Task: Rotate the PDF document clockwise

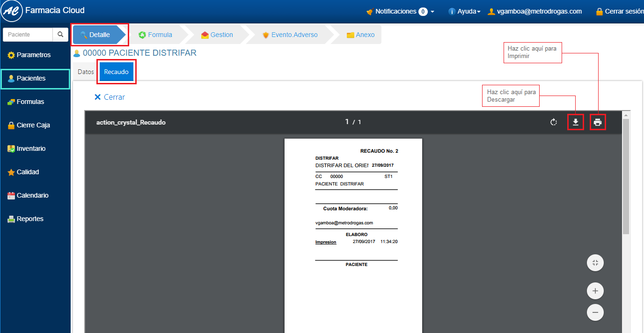Action: pyautogui.click(x=554, y=122)
